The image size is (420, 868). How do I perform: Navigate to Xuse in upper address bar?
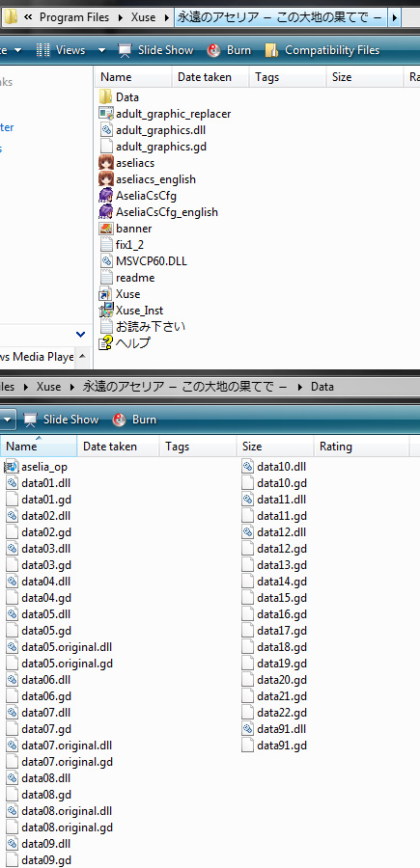tap(144, 17)
